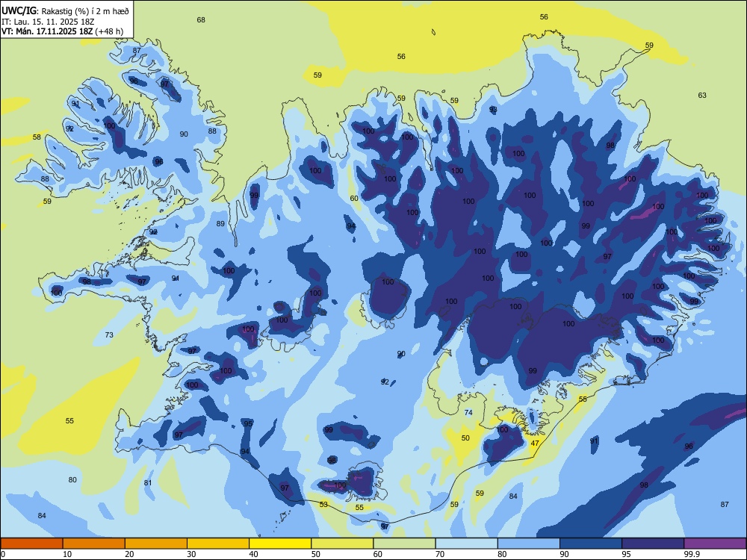747x560 pixels.
Task: Click the '89' humidity value on the map
Action: 220,224
